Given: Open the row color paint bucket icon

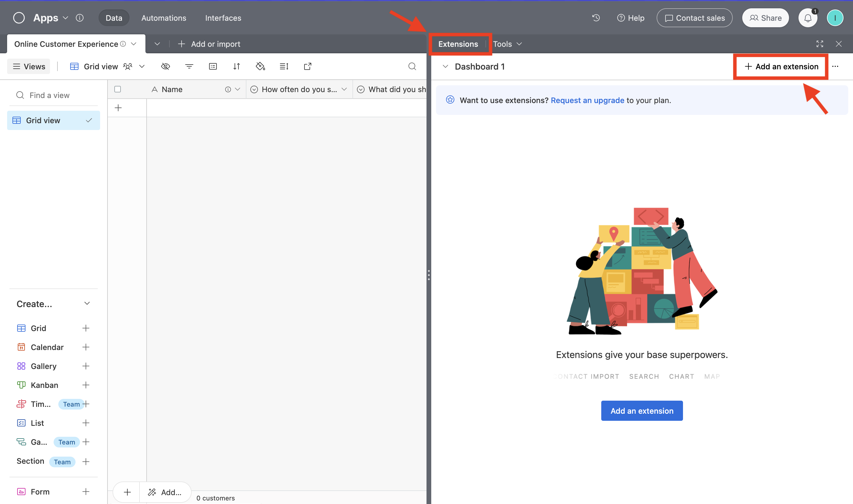Looking at the screenshot, I should [x=260, y=66].
